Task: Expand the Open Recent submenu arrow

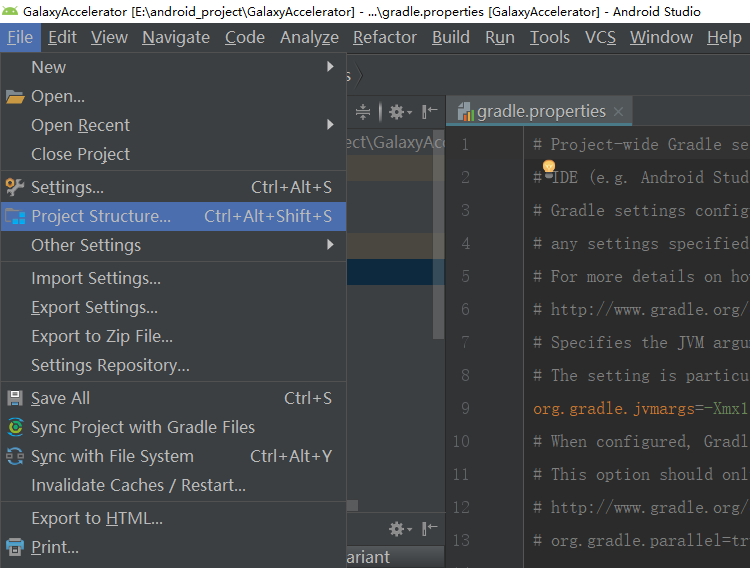Action: [x=330, y=125]
